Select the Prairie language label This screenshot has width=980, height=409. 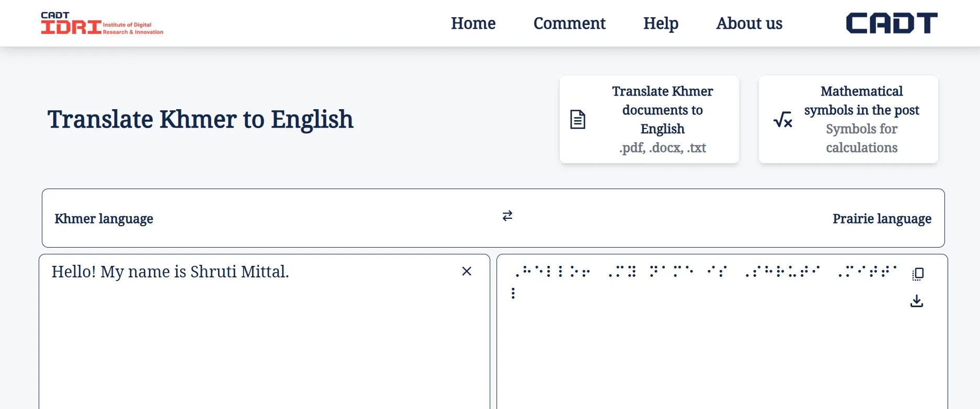[882, 218]
